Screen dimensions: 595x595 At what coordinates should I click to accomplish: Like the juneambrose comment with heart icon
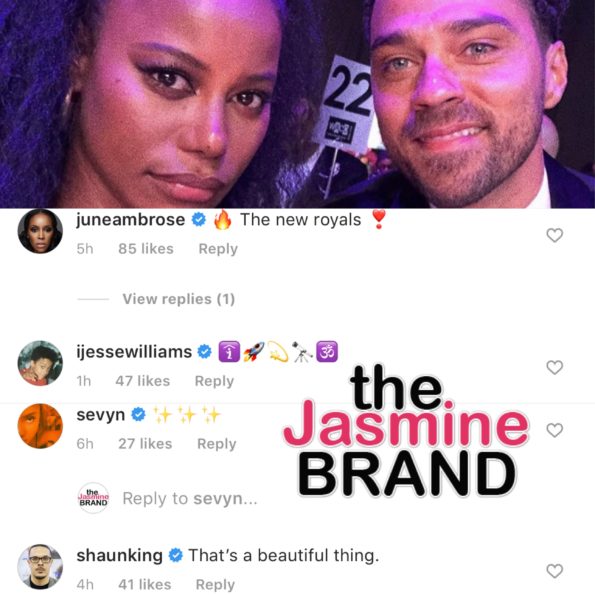point(554,235)
